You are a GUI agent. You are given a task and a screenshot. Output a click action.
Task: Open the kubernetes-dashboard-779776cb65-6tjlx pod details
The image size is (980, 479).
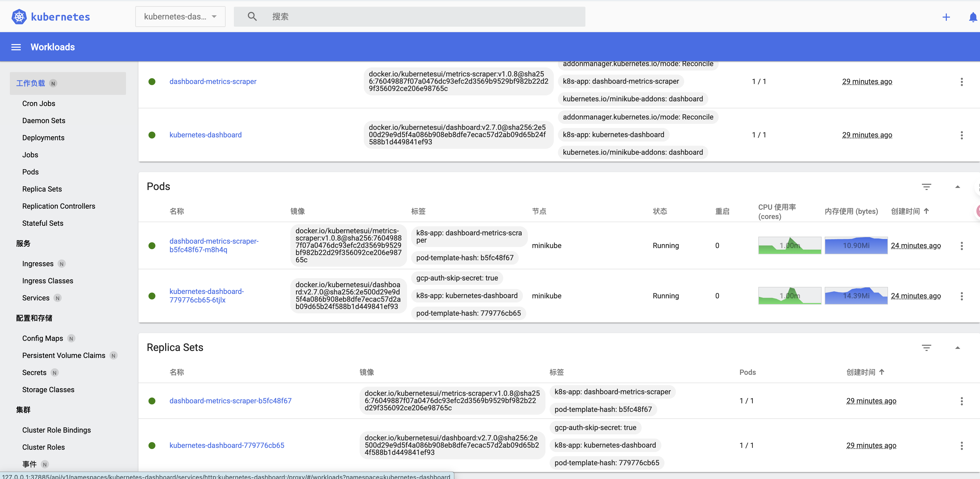pos(207,296)
